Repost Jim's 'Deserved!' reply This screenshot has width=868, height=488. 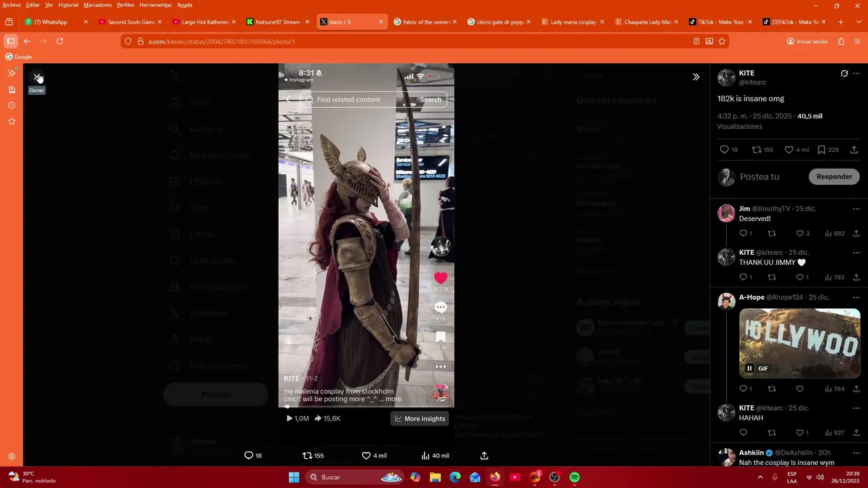click(771, 233)
